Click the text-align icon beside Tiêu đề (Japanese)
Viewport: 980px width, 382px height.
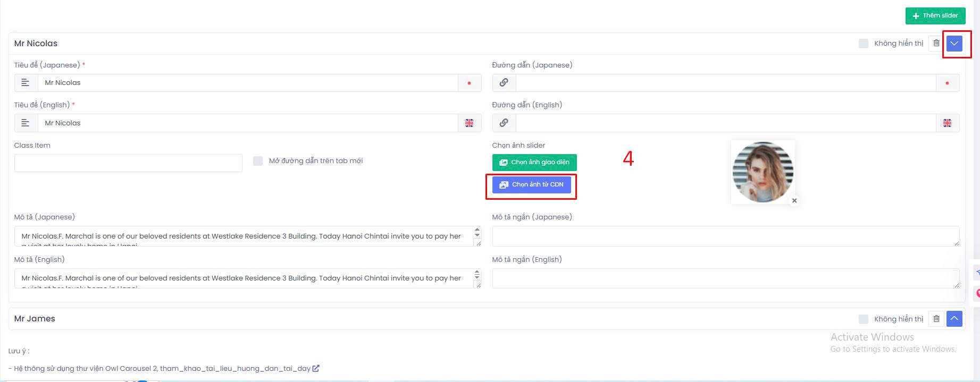(26, 83)
